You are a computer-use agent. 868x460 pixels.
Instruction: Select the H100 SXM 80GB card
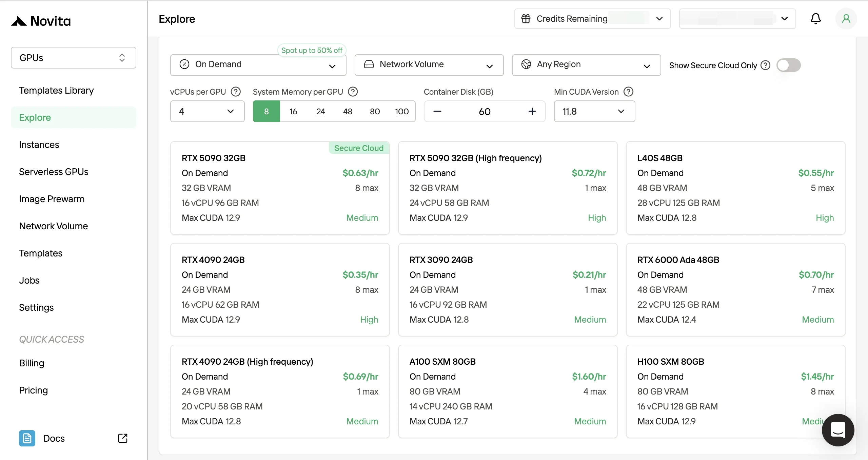736,391
